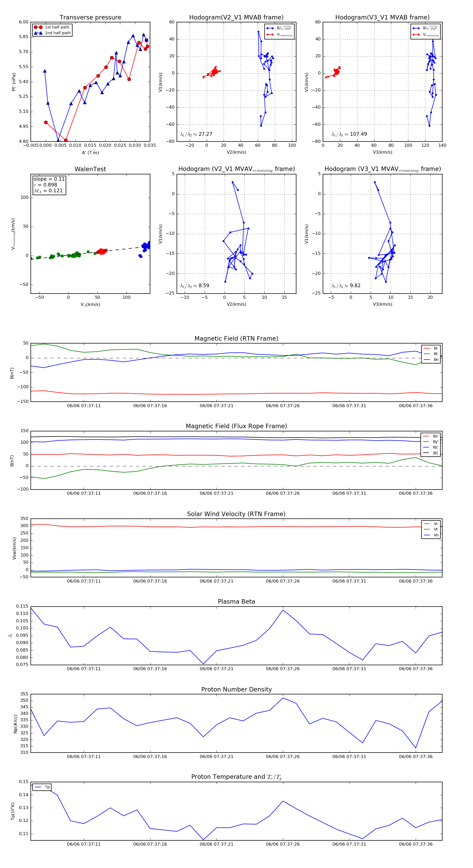
Task: Click the 'Hodogram (V2_V1 MVAV remaining frame)' title
Action: pos(236,169)
